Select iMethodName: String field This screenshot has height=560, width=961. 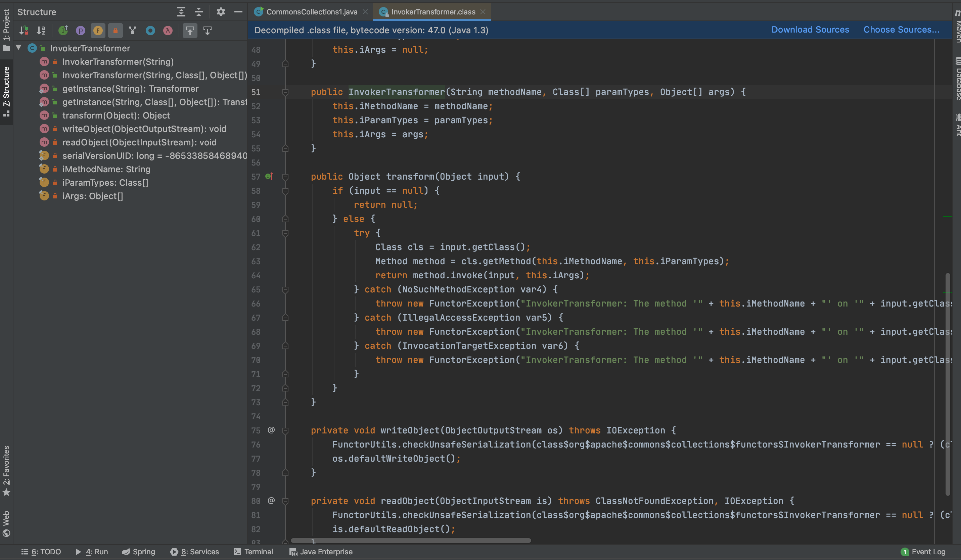point(106,169)
